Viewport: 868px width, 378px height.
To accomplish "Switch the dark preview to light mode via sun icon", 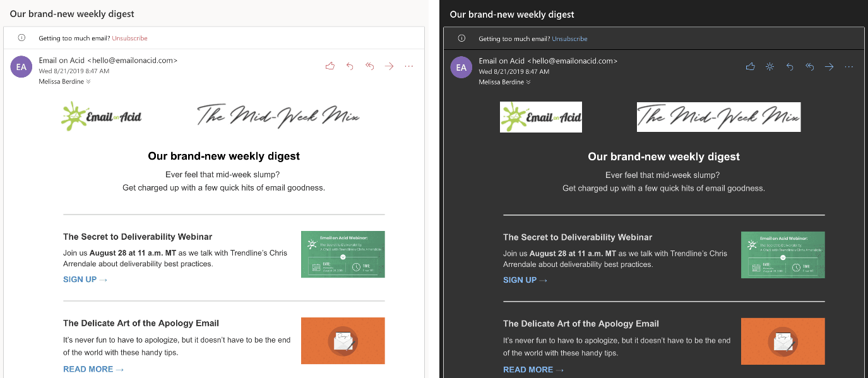I will tap(770, 66).
